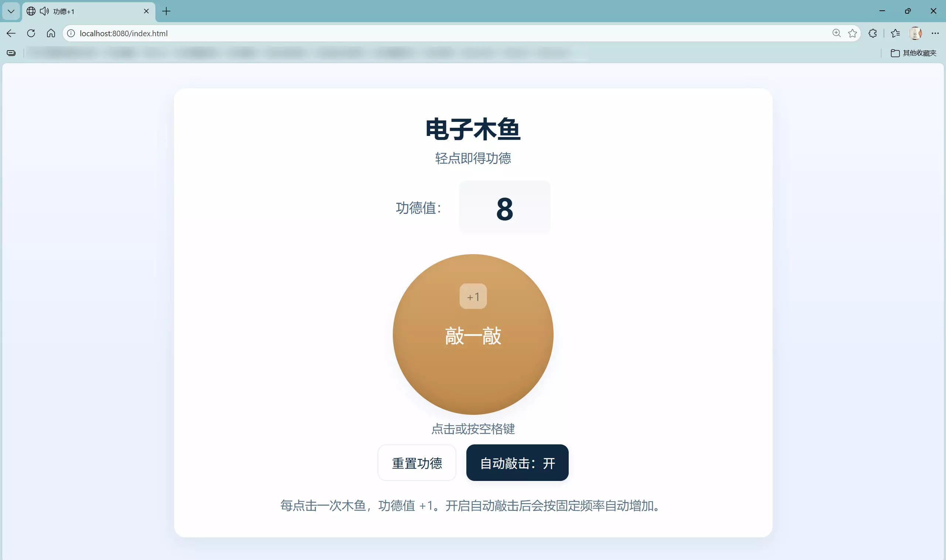The height and width of the screenshot is (560, 946).
Task: Open the browser extensions puzzle icon
Action: (x=872, y=33)
